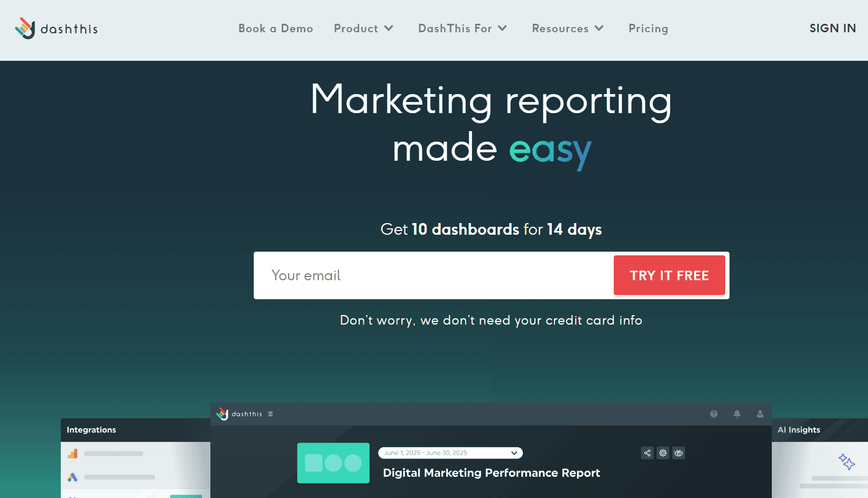
Task: Go to Book a Demo
Action: point(275,29)
